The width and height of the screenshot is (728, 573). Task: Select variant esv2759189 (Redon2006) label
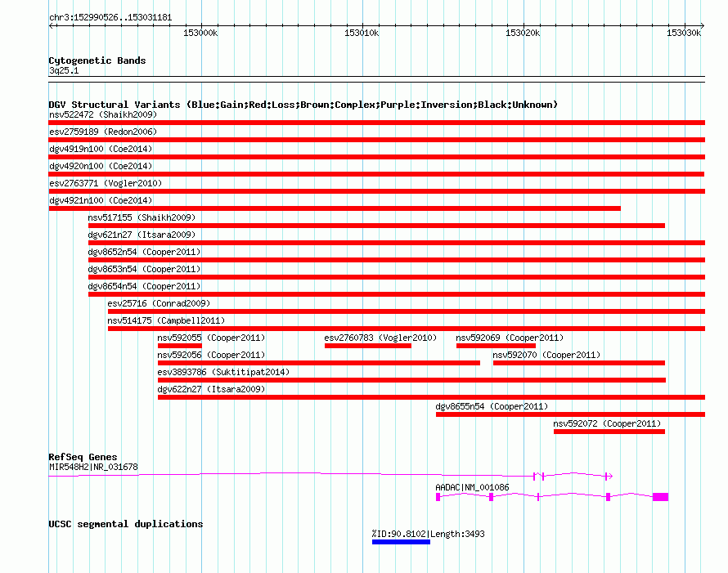103,132
